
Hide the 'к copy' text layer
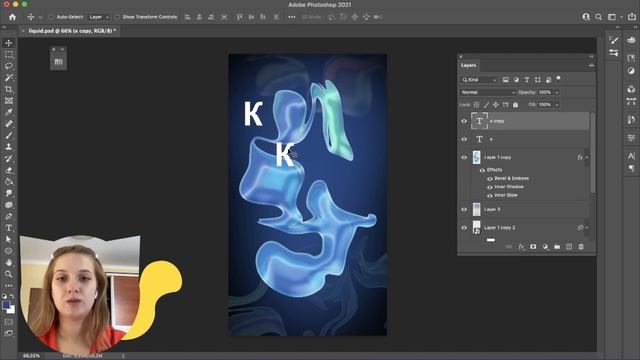pos(464,121)
